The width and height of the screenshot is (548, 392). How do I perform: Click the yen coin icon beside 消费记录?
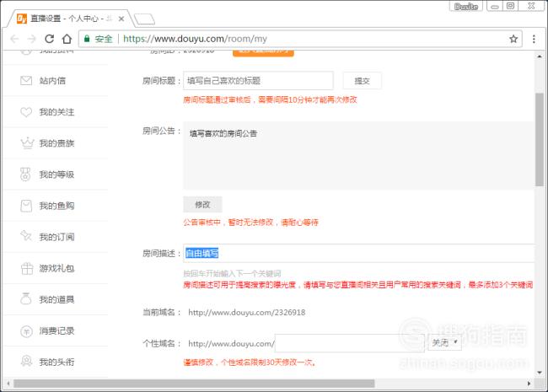coord(27,330)
